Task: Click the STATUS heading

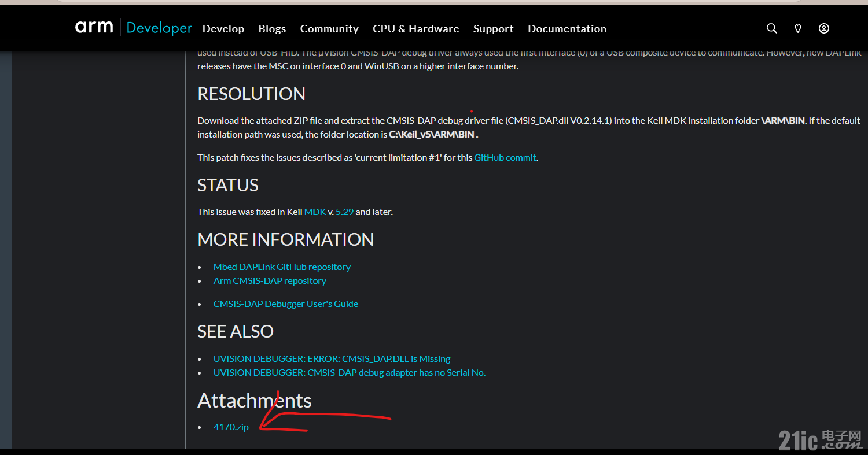Action: point(228,185)
